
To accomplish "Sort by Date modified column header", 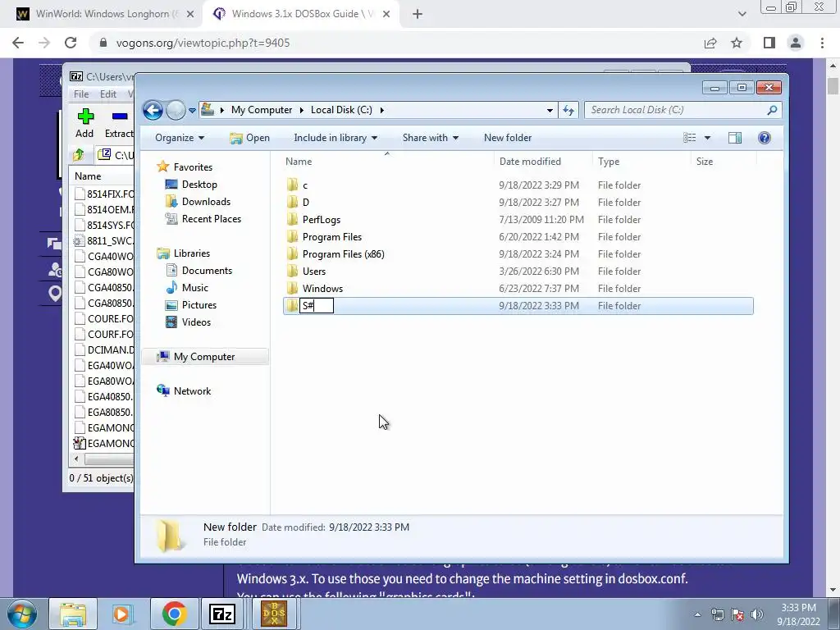I will (x=530, y=162).
